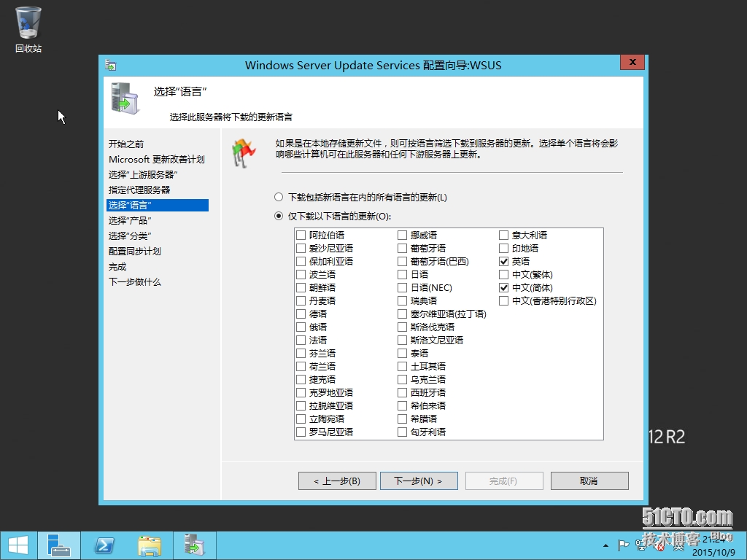This screenshot has width=747, height=560.
Task: Check the 瑞典语 language box
Action: click(402, 301)
